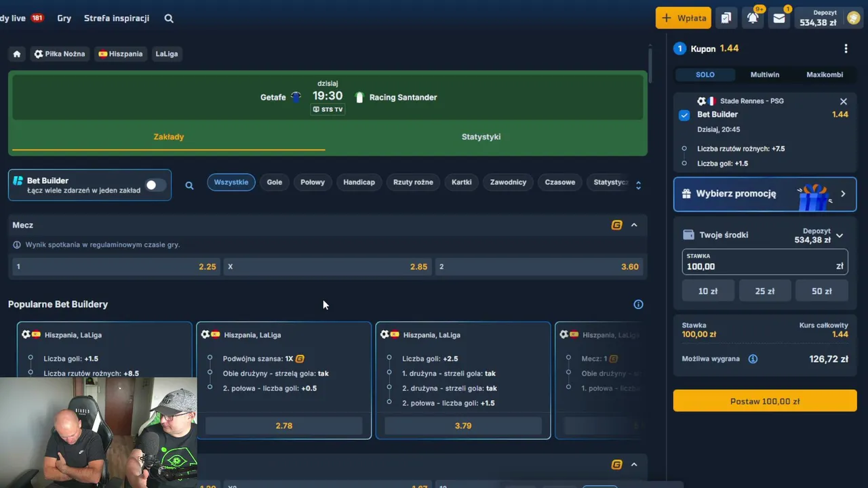This screenshot has height=488, width=868.
Task: Filter markets by Handicap
Action: pos(359,182)
